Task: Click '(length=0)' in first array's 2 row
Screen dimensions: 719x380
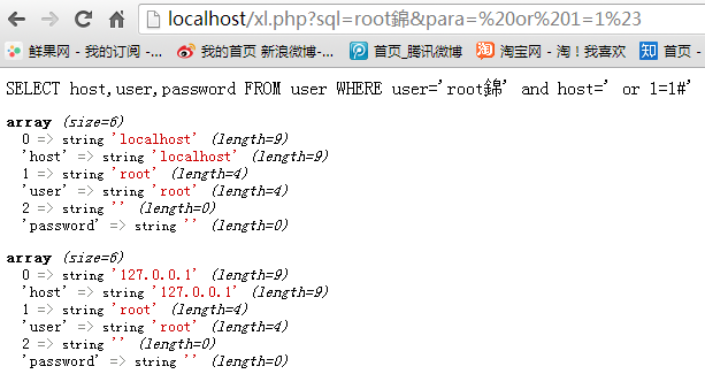Action: click(x=177, y=209)
